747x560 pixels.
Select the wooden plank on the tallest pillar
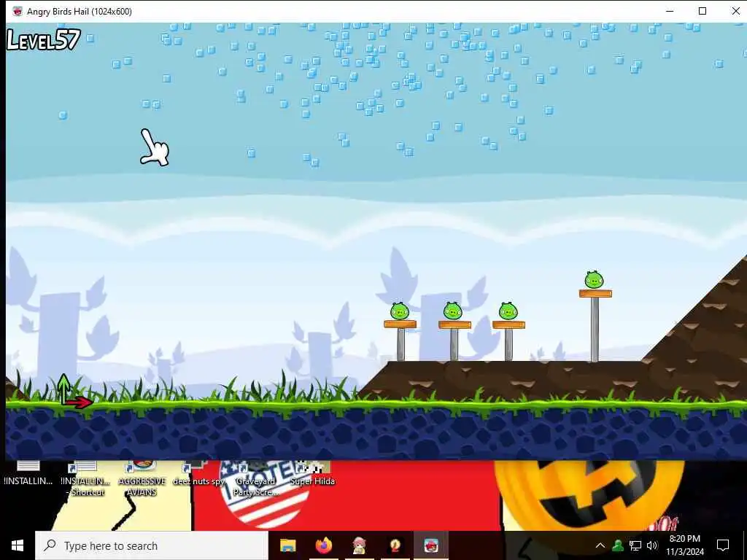click(595, 293)
